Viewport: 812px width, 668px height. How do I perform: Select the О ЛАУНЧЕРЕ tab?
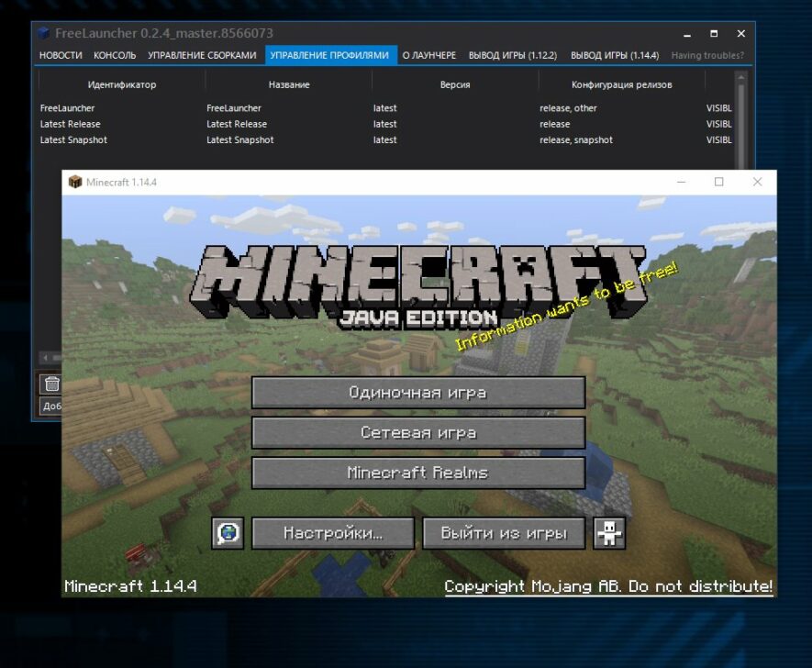tap(428, 56)
